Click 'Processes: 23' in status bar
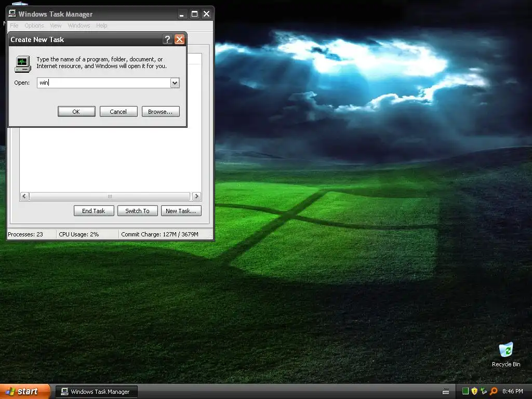This screenshot has height=399, width=532. coord(25,234)
